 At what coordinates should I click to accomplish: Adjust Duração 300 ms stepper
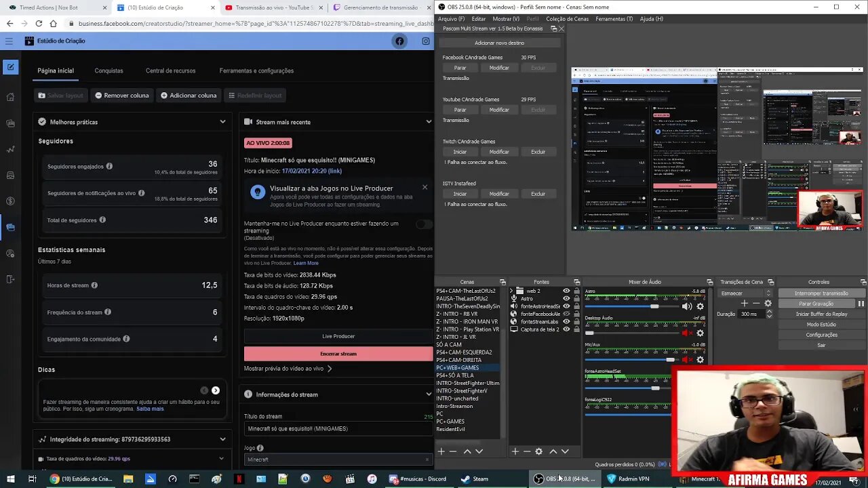(x=769, y=314)
